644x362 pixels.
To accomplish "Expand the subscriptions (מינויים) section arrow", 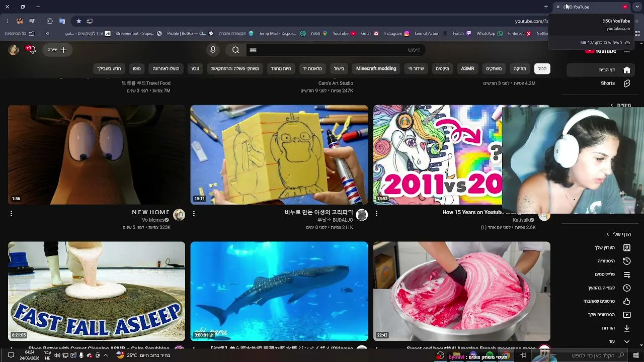I will 611,106.
